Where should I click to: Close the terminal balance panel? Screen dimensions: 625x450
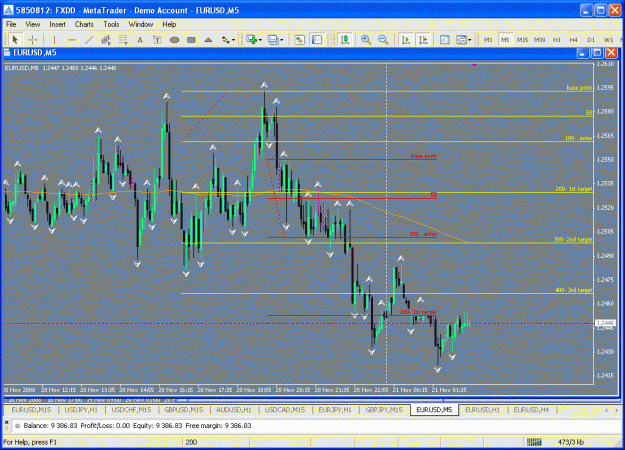[6, 422]
